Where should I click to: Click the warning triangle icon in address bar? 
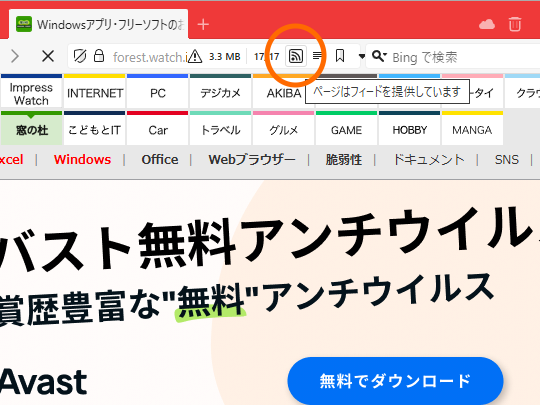click(x=195, y=56)
